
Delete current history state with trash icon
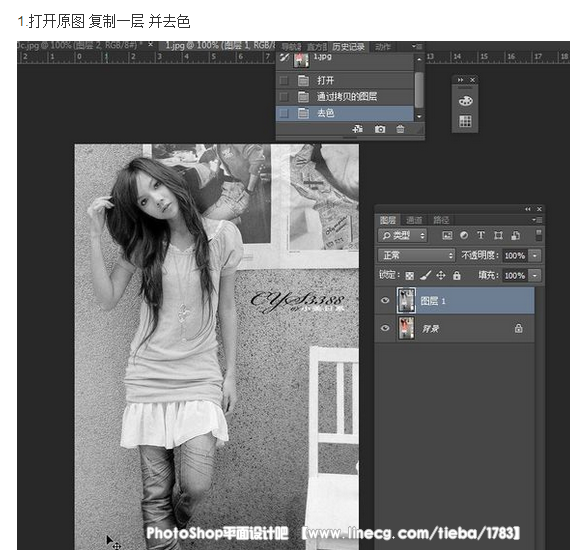coord(400,129)
